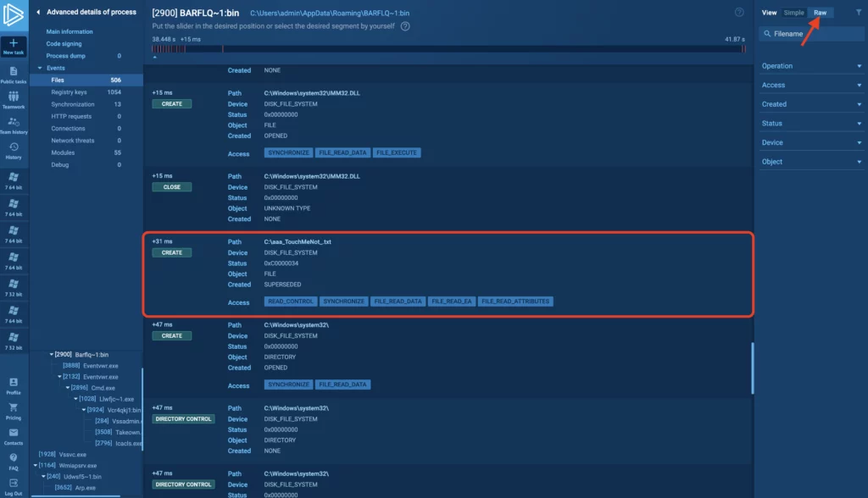Click the New task plus icon
Image resolution: width=868 pixels, height=498 pixels.
point(14,43)
